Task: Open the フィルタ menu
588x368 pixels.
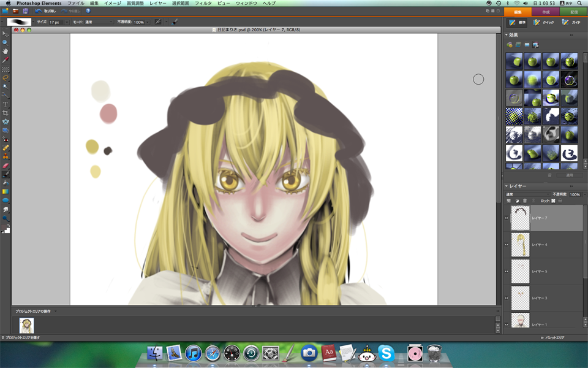Action: click(203, 3)
